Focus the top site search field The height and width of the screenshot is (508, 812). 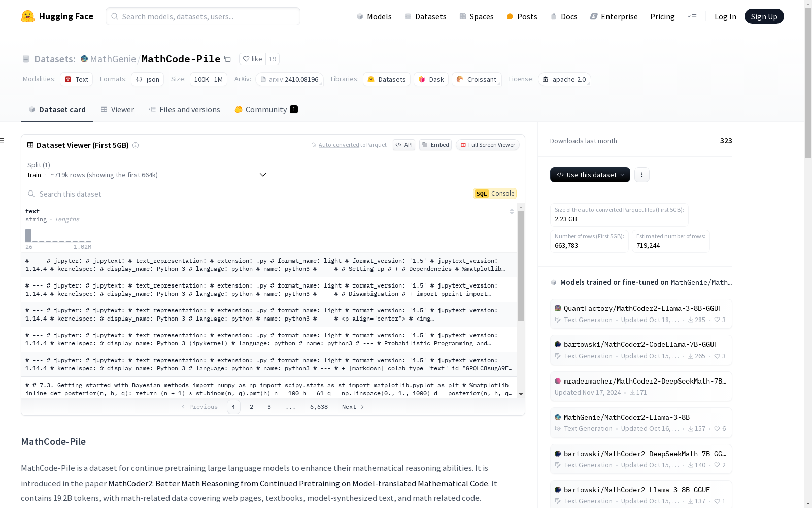203,16
